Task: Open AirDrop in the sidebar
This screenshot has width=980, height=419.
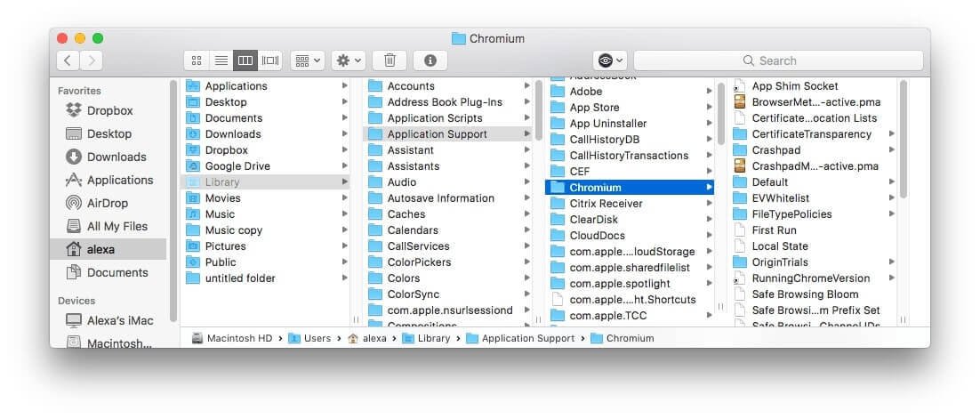Action: click(x=109, y=203)
